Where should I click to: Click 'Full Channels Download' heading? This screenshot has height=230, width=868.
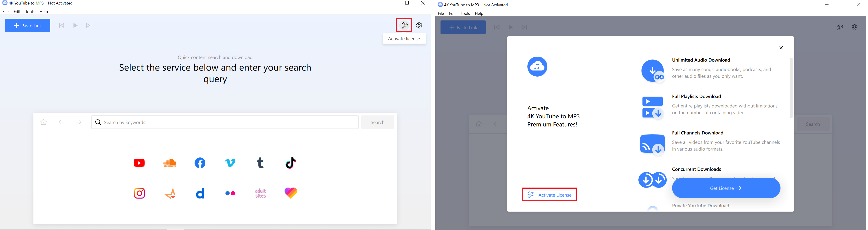697,133
